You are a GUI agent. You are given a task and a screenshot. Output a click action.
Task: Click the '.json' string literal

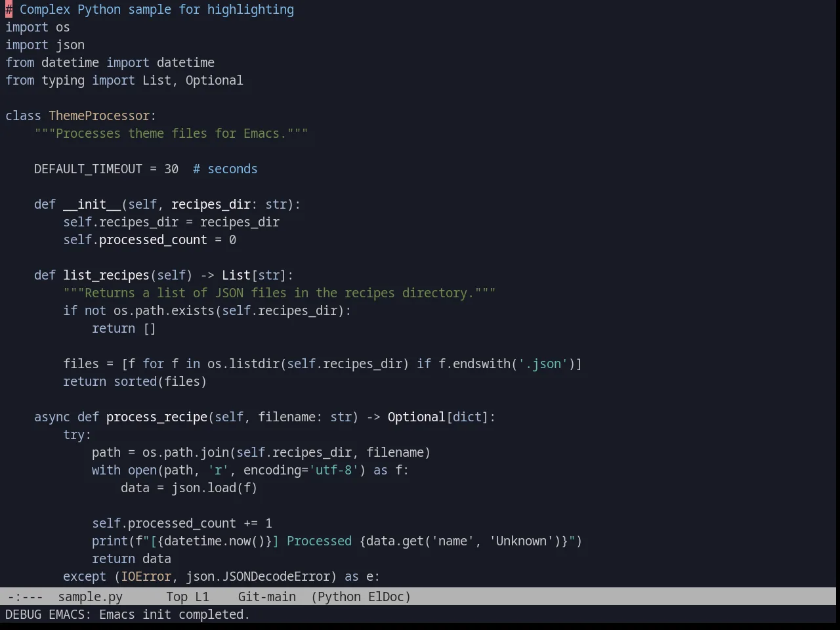point(543,364)
